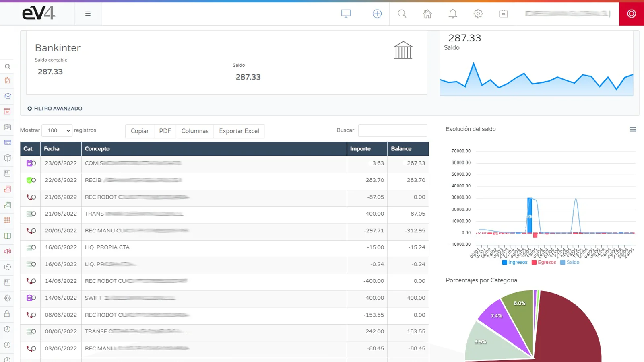
Task: Go home via top bar house icon
Action: (x=427, y=14)
